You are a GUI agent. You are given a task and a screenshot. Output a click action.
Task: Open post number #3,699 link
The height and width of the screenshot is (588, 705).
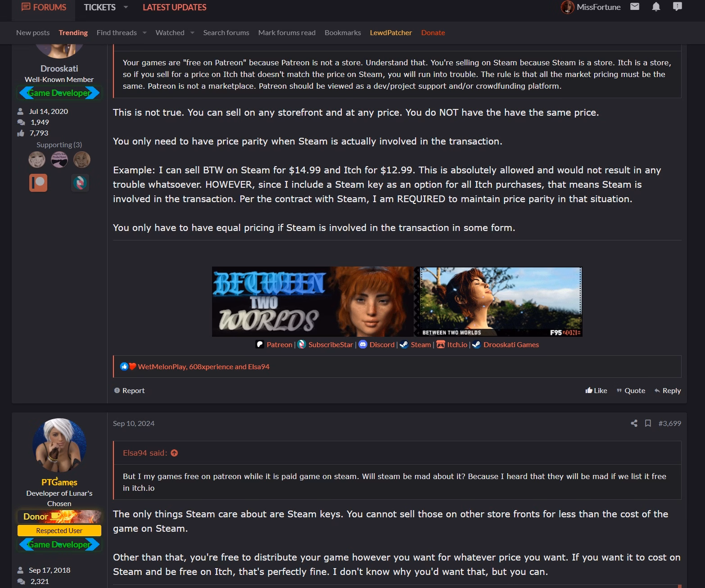[x=670, y=423]
